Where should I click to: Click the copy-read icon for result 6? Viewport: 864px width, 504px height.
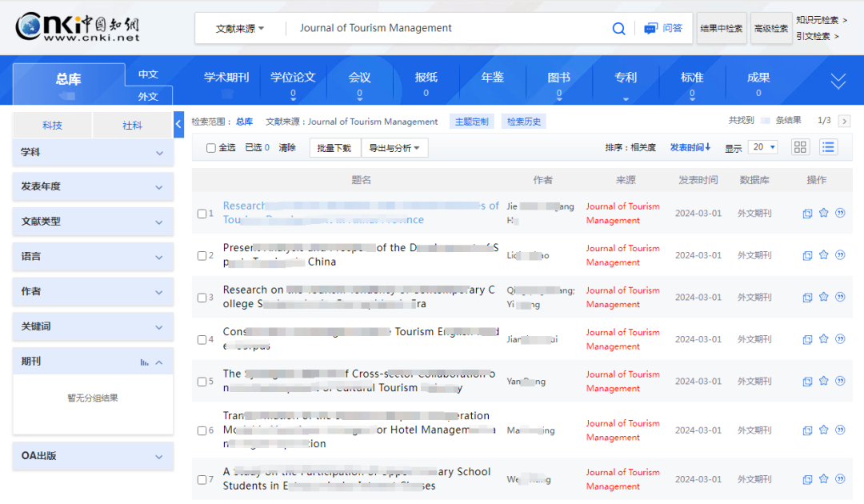tap(807, 430)
